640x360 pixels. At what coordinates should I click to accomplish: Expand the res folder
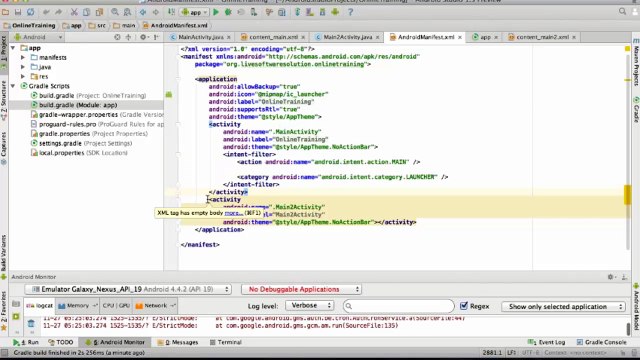point(23,76)
